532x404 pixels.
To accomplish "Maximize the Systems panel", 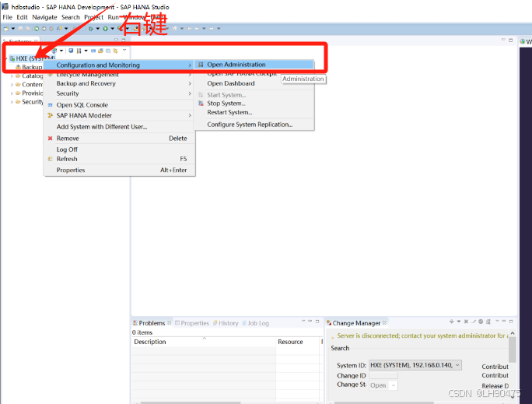I will coord(124,40).
